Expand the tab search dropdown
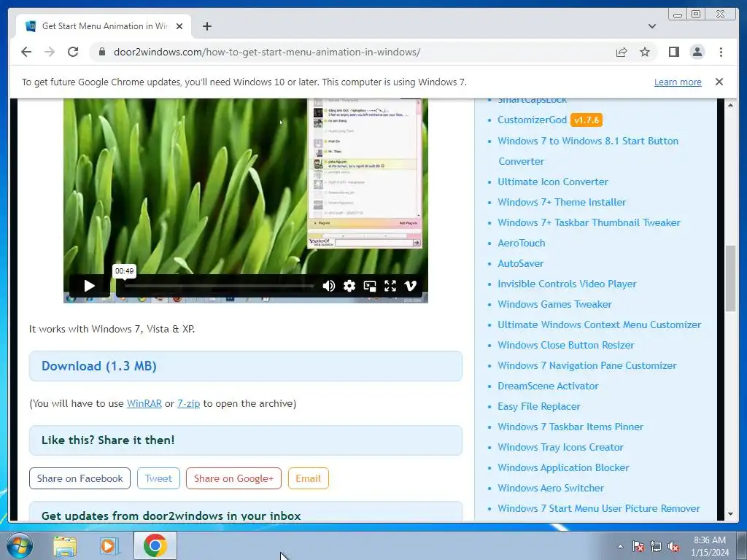The image size is (747, 560). (651, 26)
